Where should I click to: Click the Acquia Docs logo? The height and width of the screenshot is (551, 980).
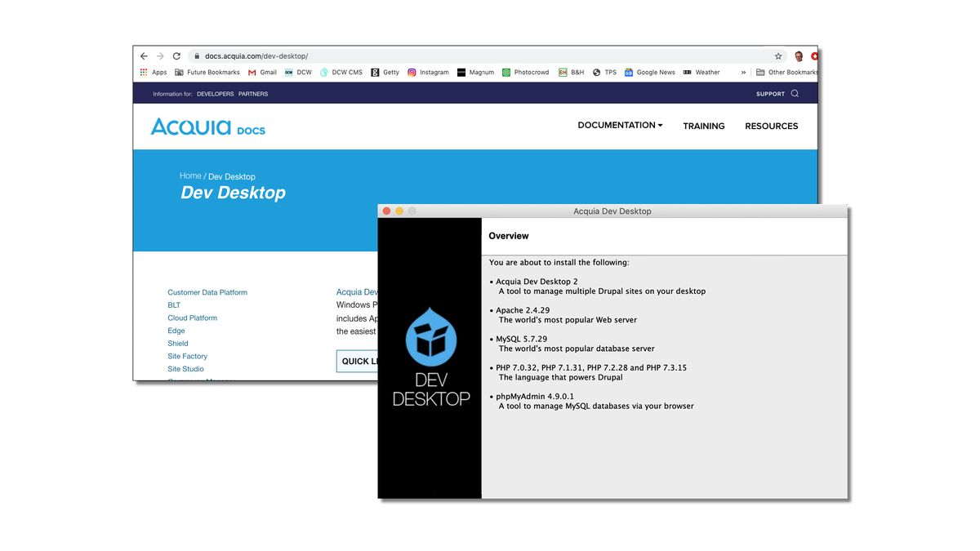pyautogui.click(x=207, y=127)
